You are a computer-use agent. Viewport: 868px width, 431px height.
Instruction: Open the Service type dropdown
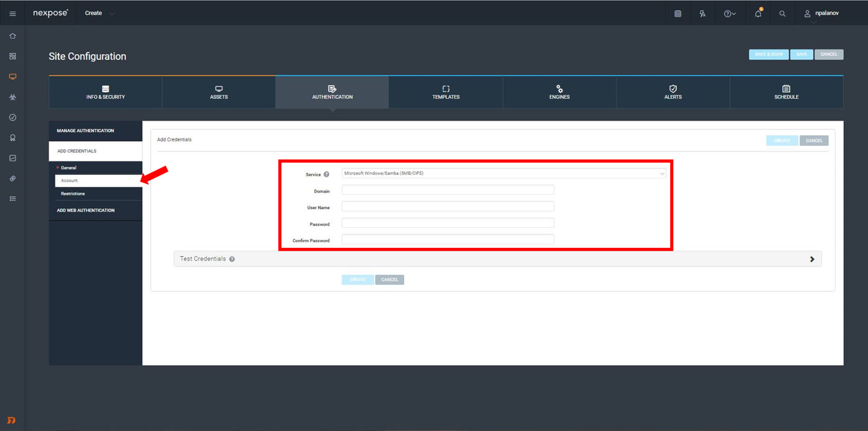click(x=503, y=174)
